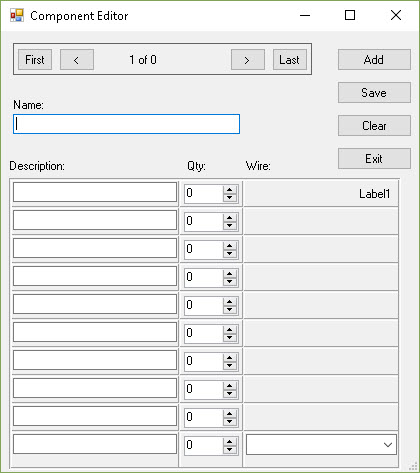Click the ninth row's Description field

95,416
